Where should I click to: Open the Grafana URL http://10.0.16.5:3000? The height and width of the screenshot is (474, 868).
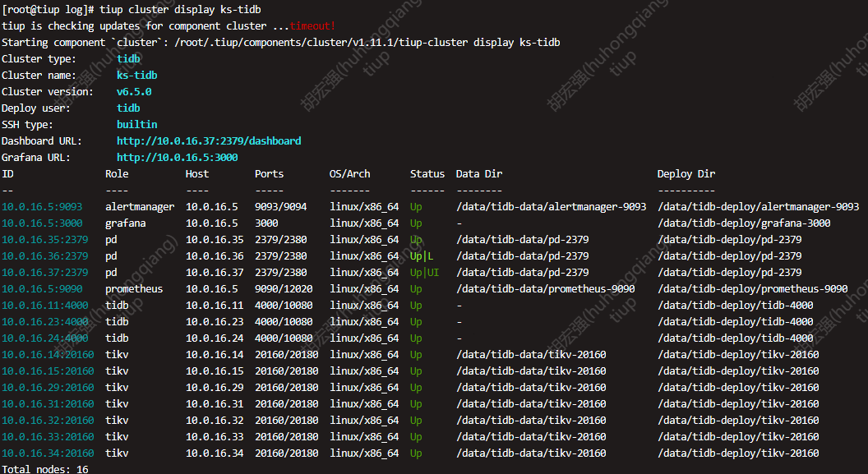[178, 158]
